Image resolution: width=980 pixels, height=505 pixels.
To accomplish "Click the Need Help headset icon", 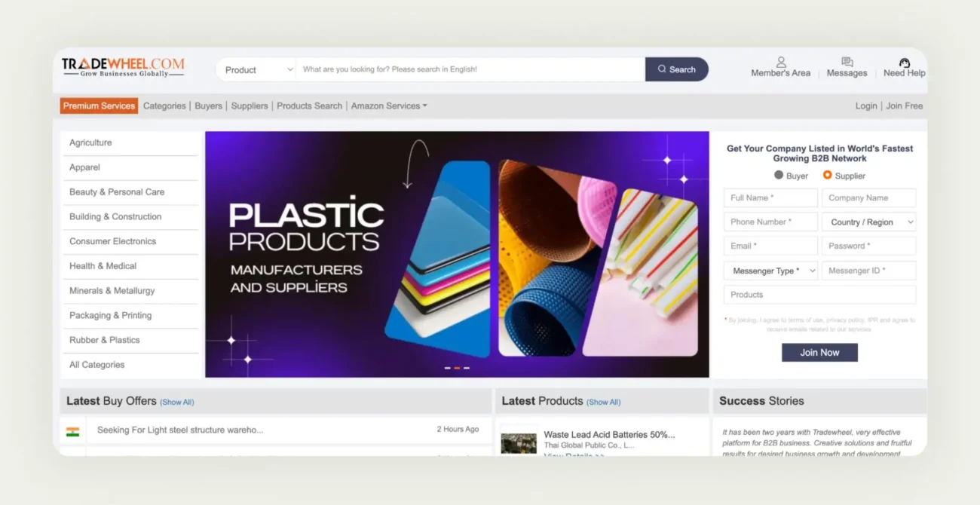I will (x=903, y=63).
